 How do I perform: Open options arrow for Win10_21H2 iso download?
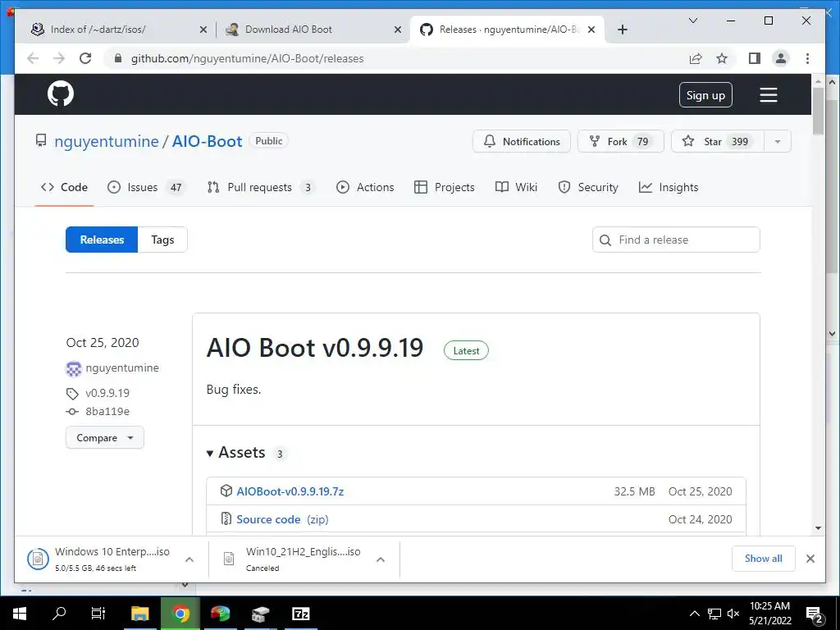point(381,559)
